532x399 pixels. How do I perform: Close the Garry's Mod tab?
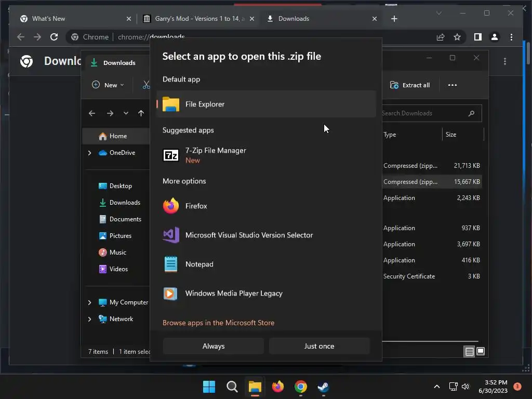(x=252, y=19)
